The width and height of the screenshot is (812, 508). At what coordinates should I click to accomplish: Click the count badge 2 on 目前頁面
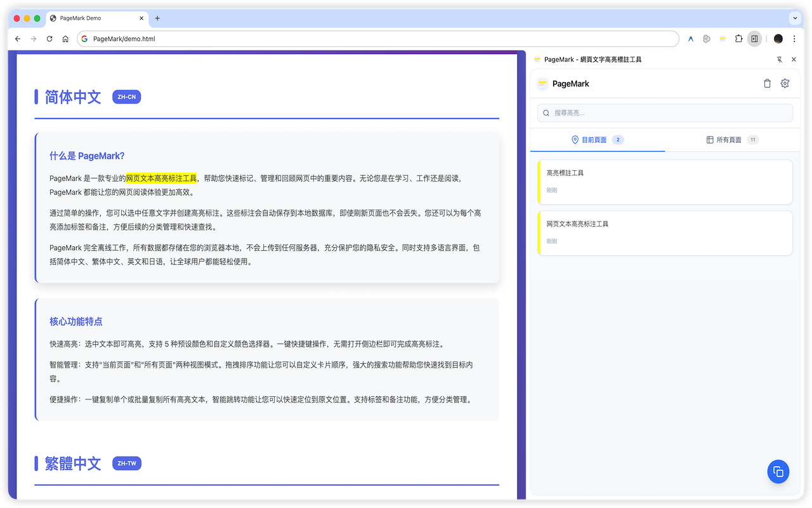[618, 140]
